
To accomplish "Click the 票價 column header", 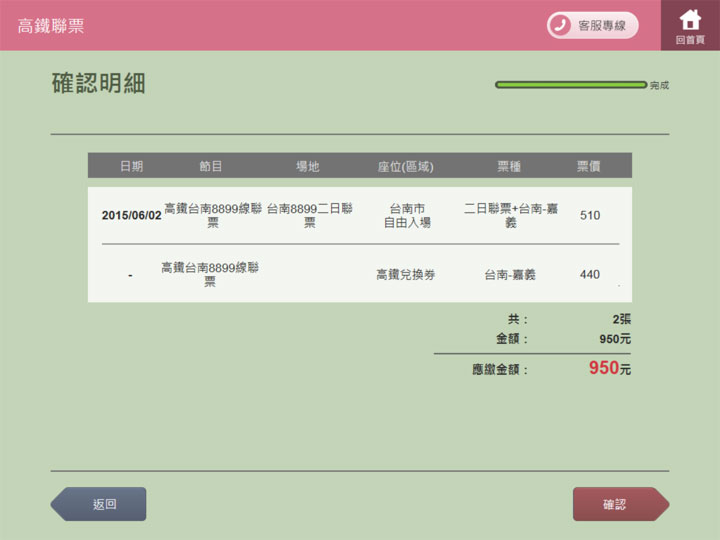I will pos(589,166).
